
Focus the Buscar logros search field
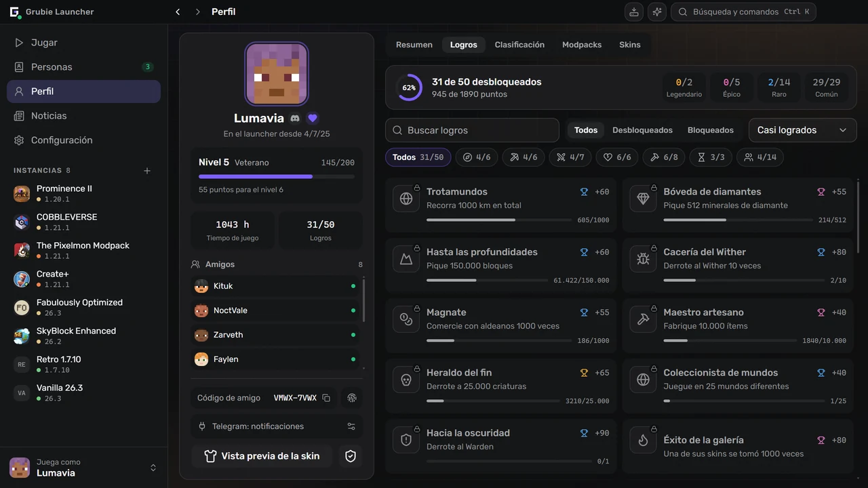pyautogui.click(x=472, y=130)
